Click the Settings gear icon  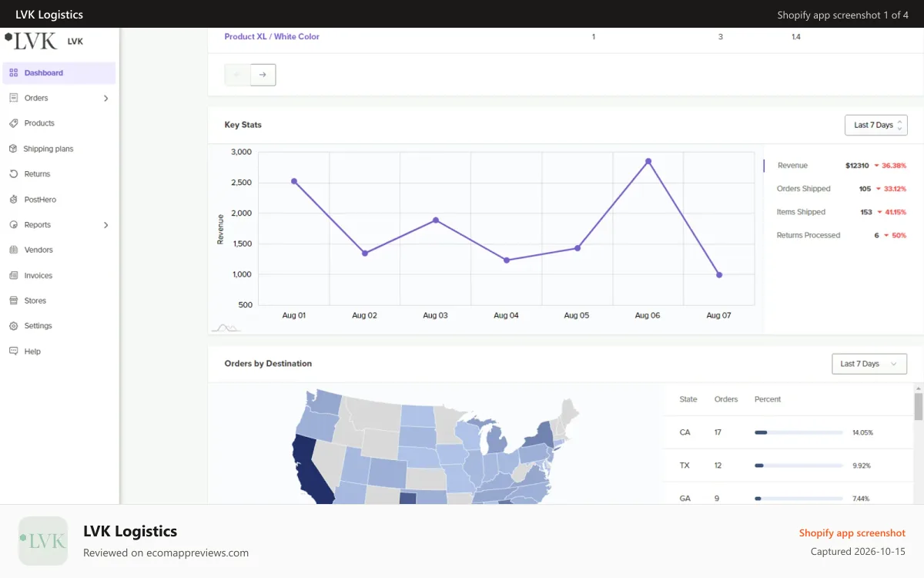click(13, 326)
